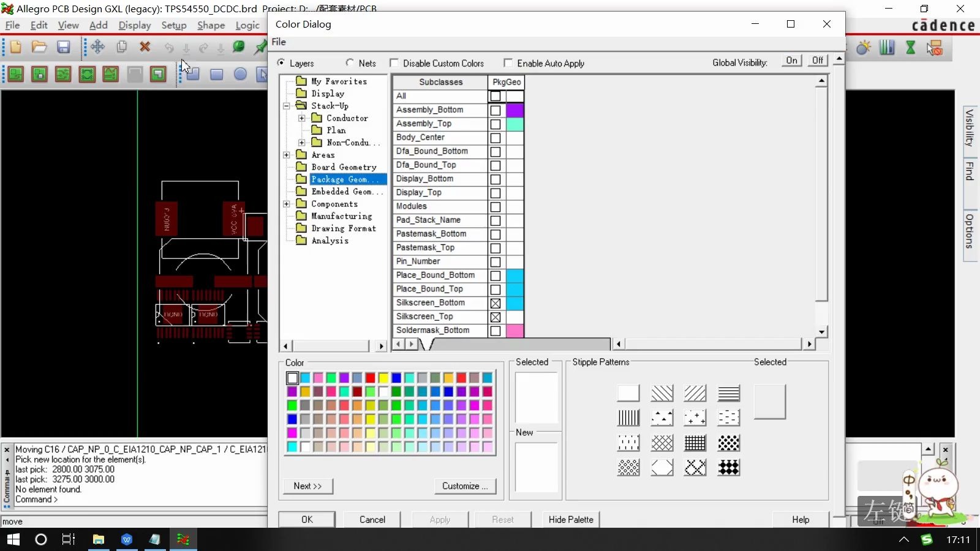The width and height of the screenshot is (980, 551).
Task: Click the Hide Palette button
Action: pos(571,520)
